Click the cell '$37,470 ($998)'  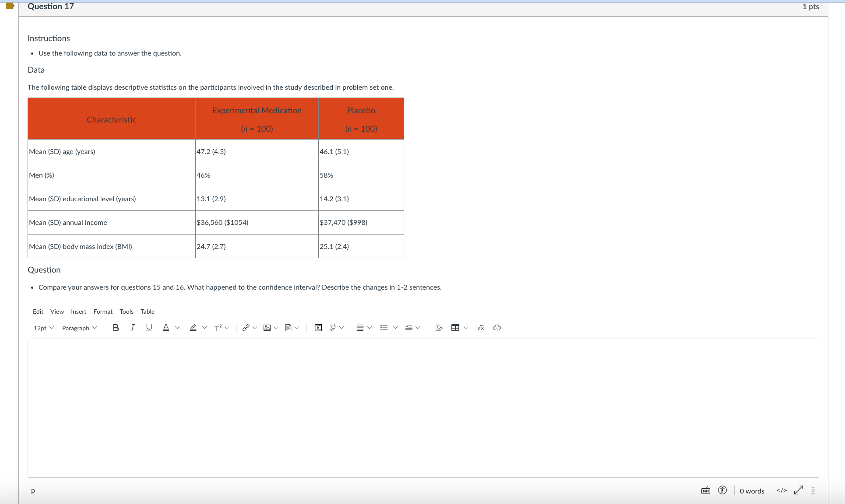coord(361,222)
